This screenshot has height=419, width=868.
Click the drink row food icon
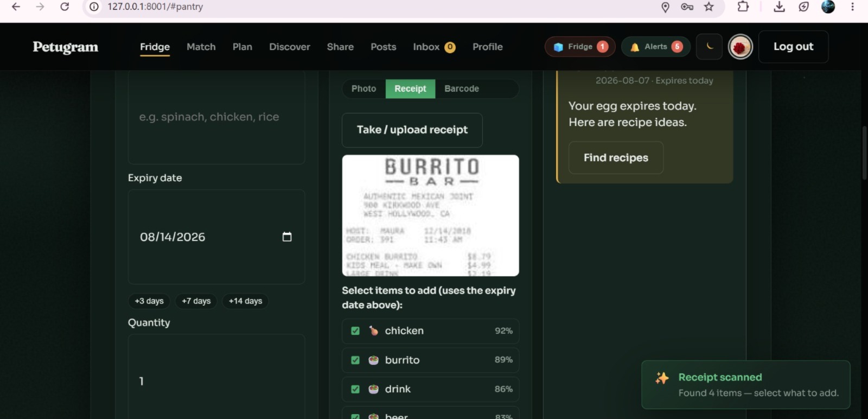tap(373, 389)
